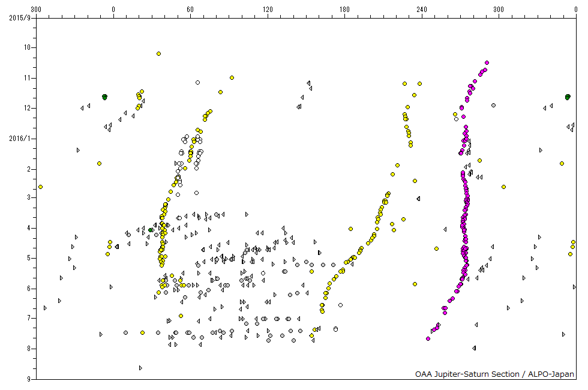
Task: Click the month 3 label on date axis
Action: click(x=29, y=197)
